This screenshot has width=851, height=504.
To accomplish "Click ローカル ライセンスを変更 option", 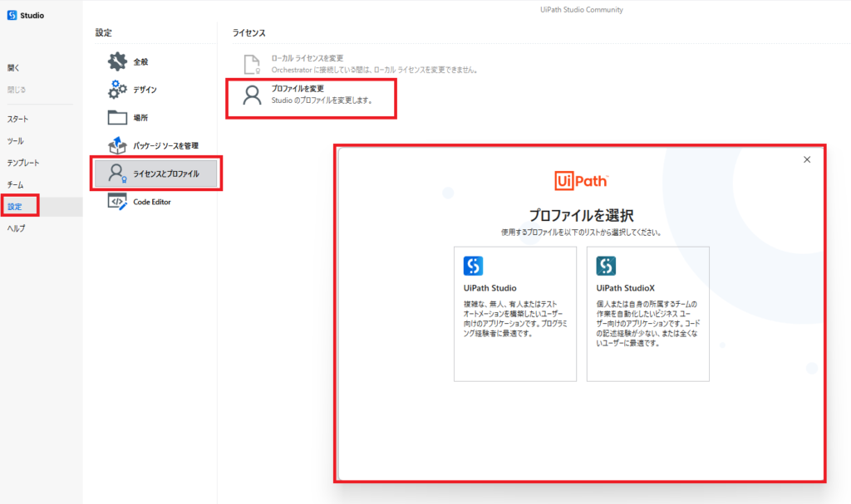I will (x=307, y=58).
